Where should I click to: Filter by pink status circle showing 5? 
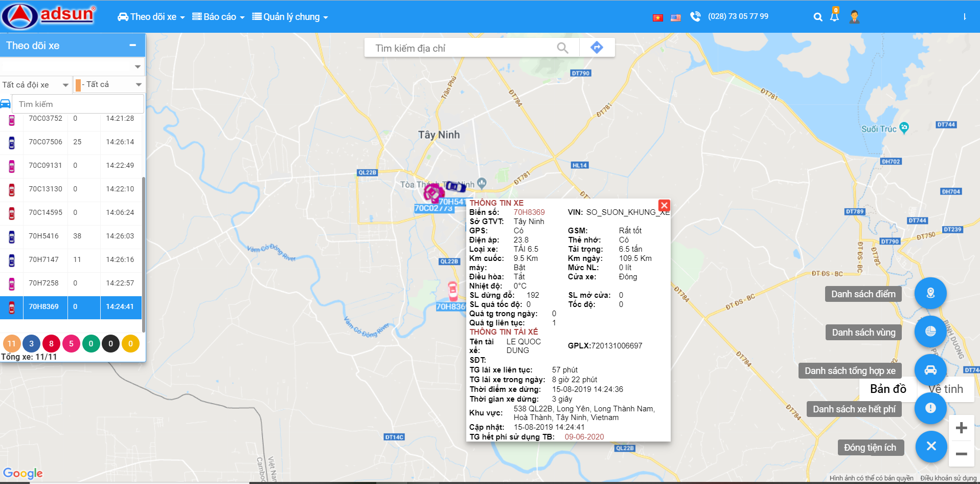click(x=71, y=344)
